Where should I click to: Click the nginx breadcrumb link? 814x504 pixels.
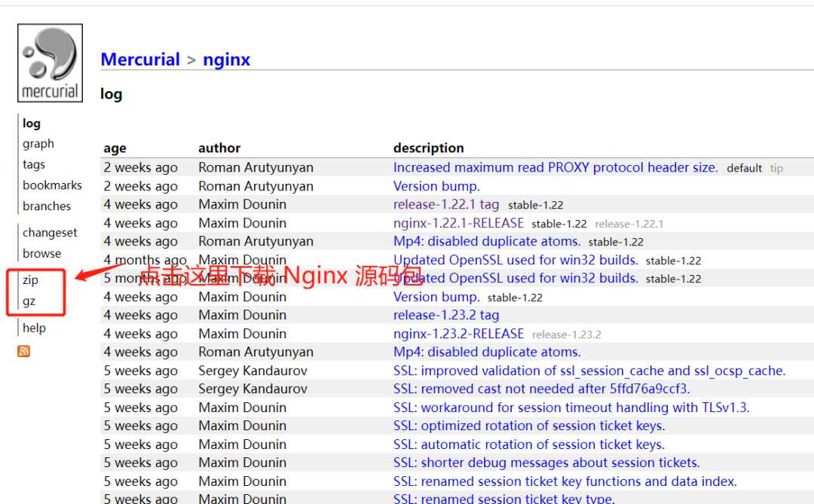point(226,60)
